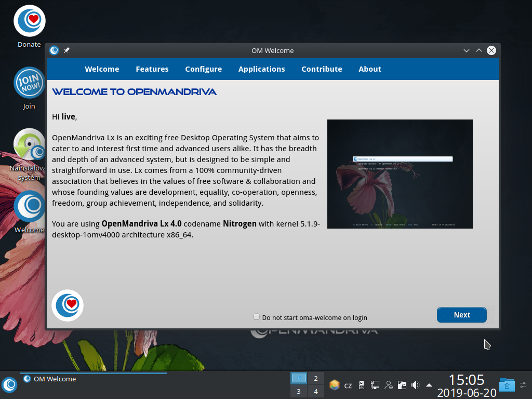Click the CZ keyboard layout indicator
This screenshot has width=532, height=399.
(348, 386)
